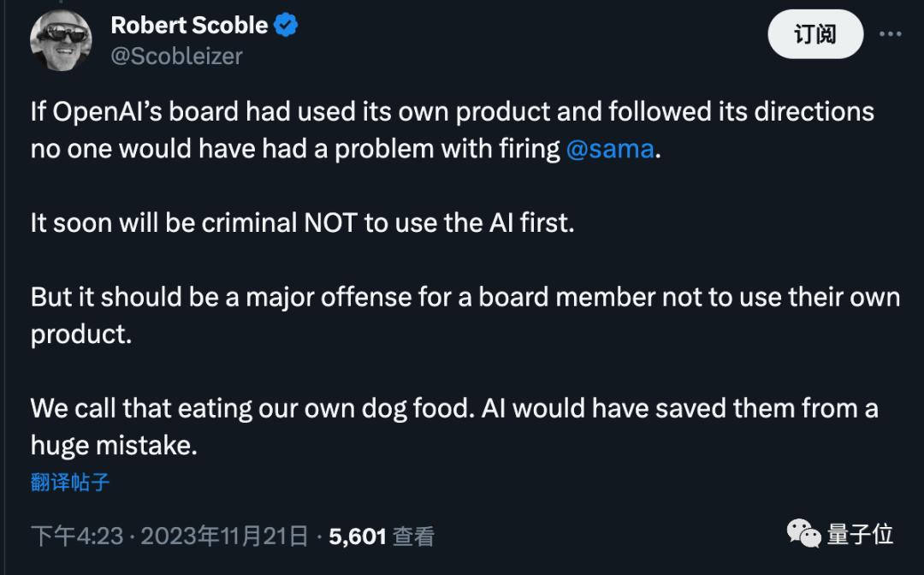This screenshot has height=575, width=924.
Task: Click the 2023年11月21日 post date
Action: (x=224, y=536)
